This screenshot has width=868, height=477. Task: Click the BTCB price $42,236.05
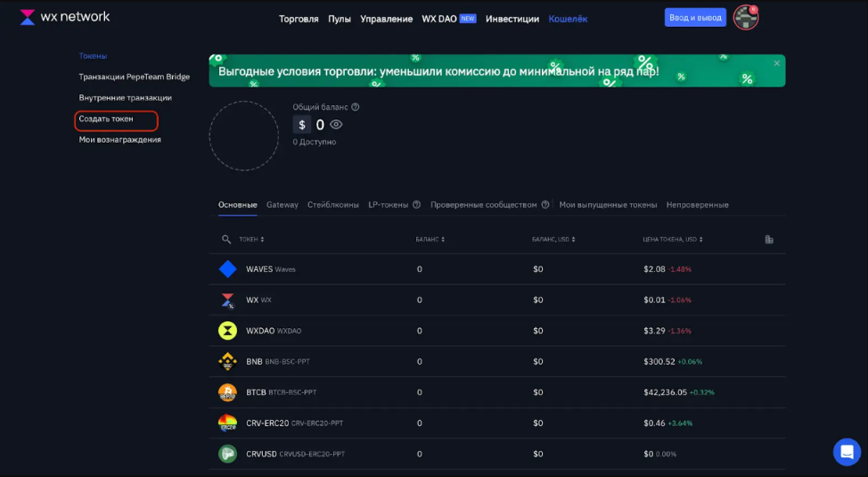[665, 392]
